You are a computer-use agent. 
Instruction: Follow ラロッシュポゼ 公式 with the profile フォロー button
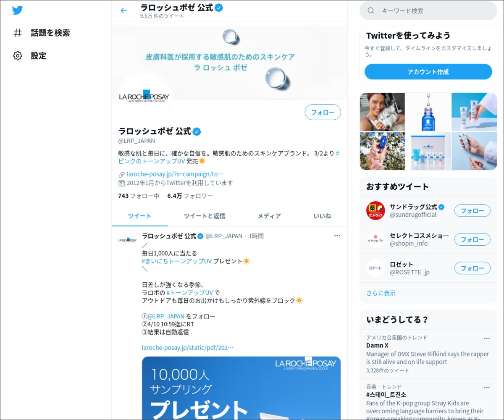click(323, 112)
